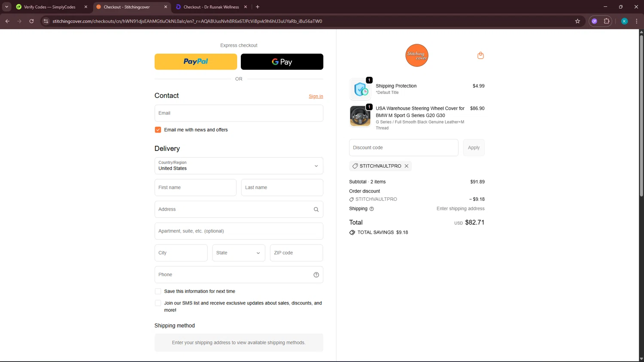The image size is (644, 362).
Task: Click into the Email field
Action: pyautogui.click(x=239, y=113)
